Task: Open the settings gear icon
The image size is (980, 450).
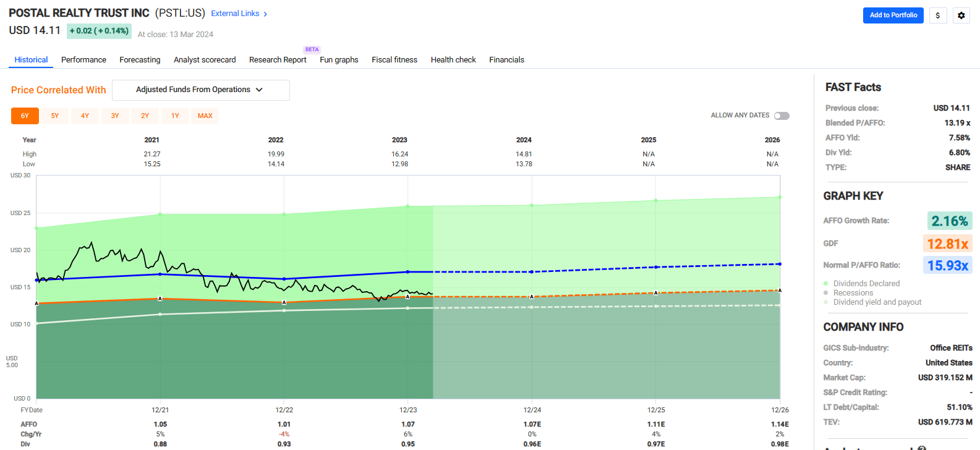Action: click(961, 15)
